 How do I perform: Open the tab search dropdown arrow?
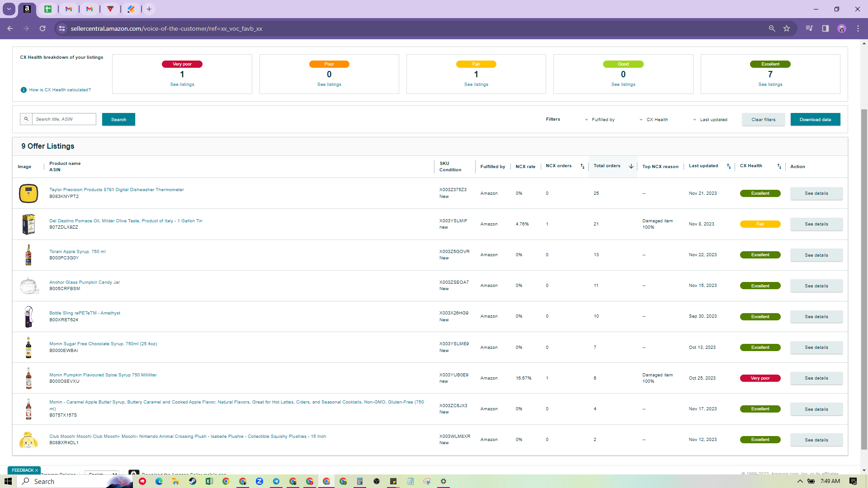point(9,9)
